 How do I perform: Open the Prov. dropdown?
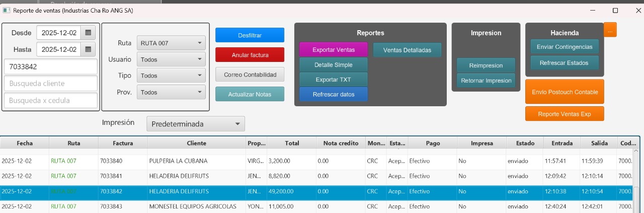pyautogui.click(x=171, y=92)
